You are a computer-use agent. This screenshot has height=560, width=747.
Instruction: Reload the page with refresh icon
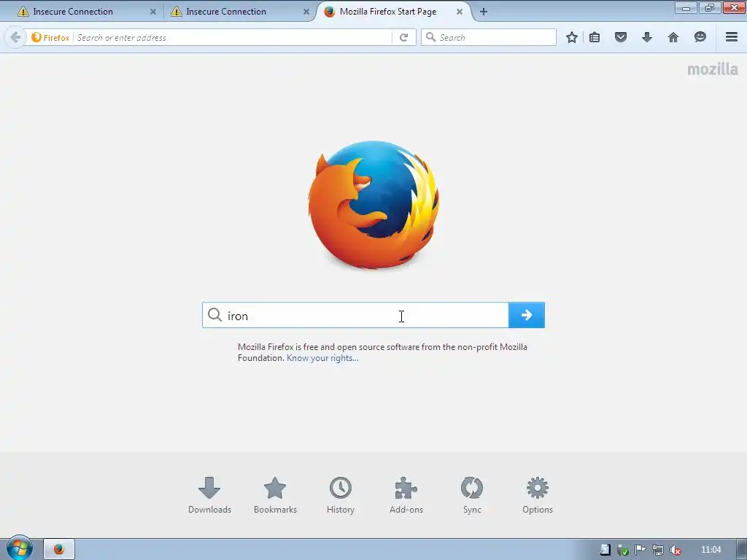pyautogui.click(x=404, y=37)
